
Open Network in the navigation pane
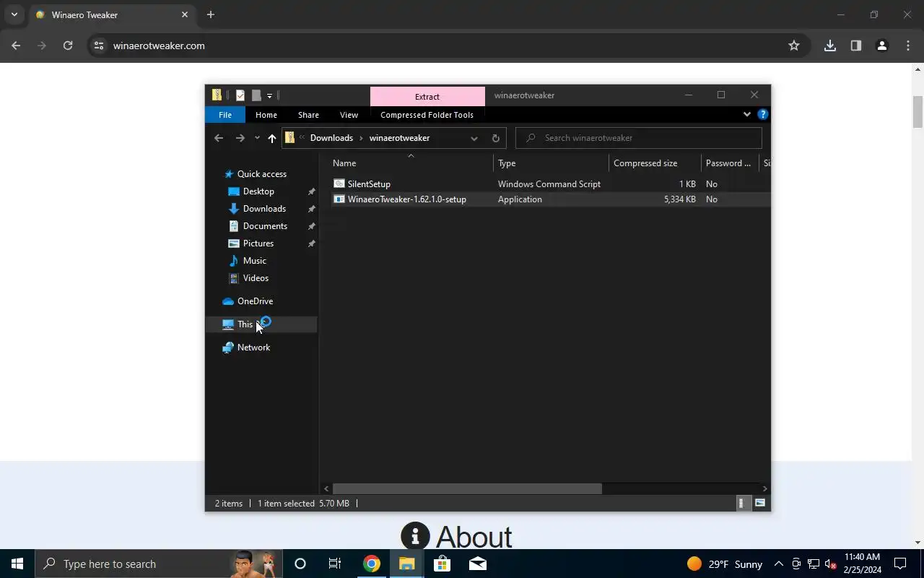coord(253,348)
